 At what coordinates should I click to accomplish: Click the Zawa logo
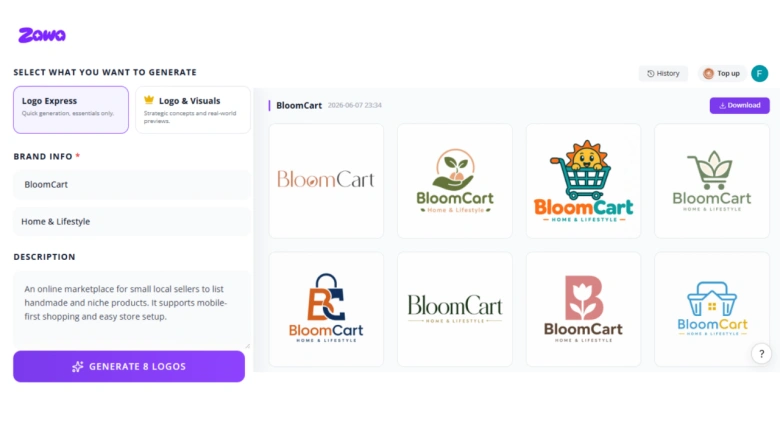(42, 35)
